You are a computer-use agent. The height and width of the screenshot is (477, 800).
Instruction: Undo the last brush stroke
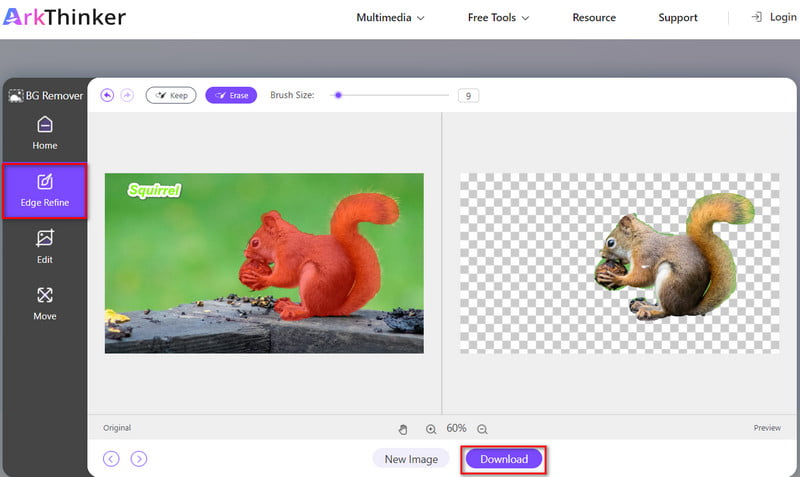pyautogui.click(x=107, y=95)
